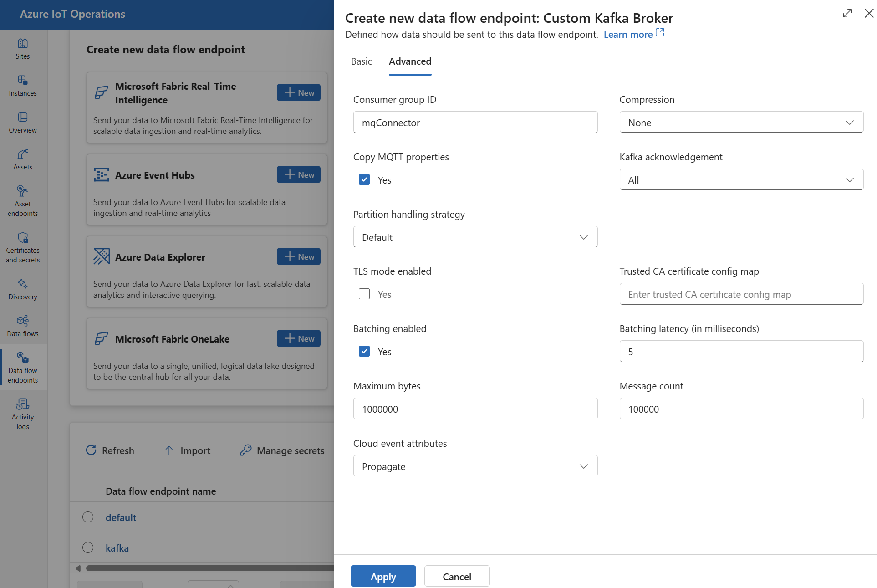877x588 pixels.
Task: Open the Compression dropdown
Action: [741, 122]
